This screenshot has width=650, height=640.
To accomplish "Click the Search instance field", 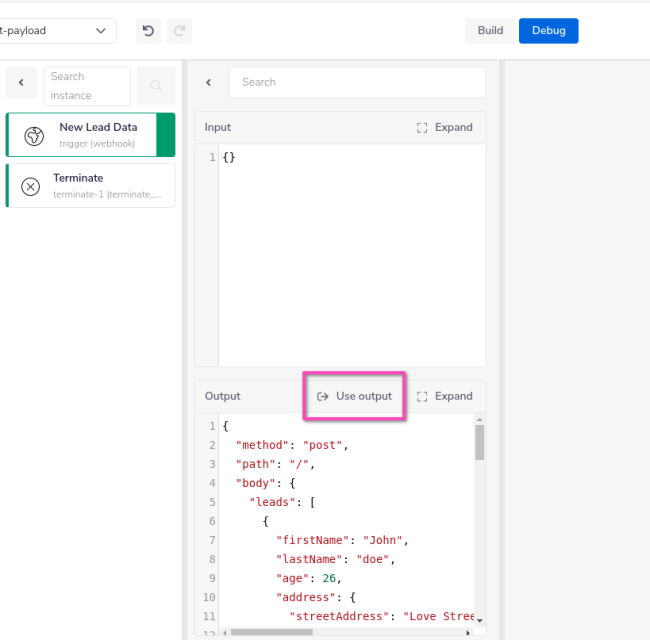I will [87, 86].
